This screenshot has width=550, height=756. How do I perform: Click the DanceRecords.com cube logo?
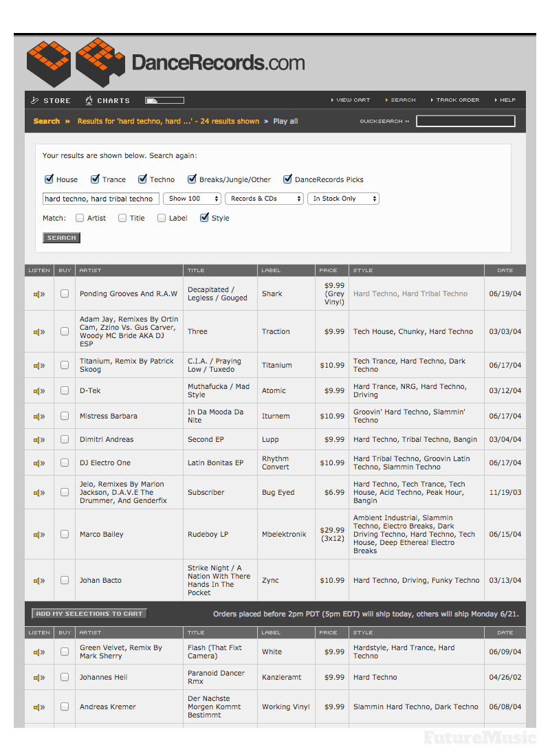point(76,63)
